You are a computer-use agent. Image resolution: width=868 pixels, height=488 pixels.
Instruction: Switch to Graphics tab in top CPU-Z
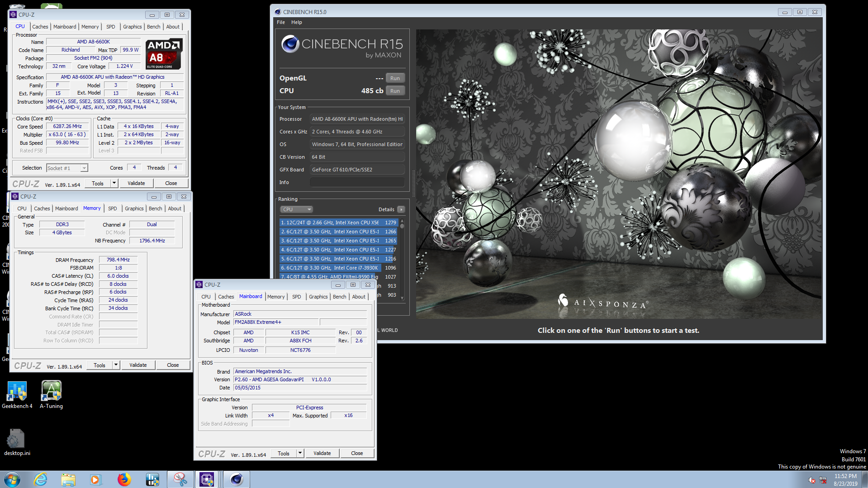[x=132, y=27]
